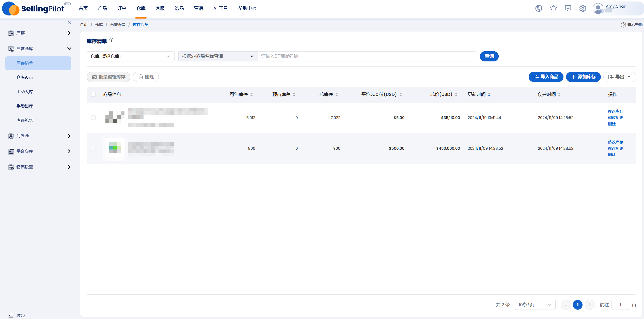Image resolution: width=644 pixels, height=319 pixels.
Task: Click the 收起 collapse sidebar icon
Action: 11,315
